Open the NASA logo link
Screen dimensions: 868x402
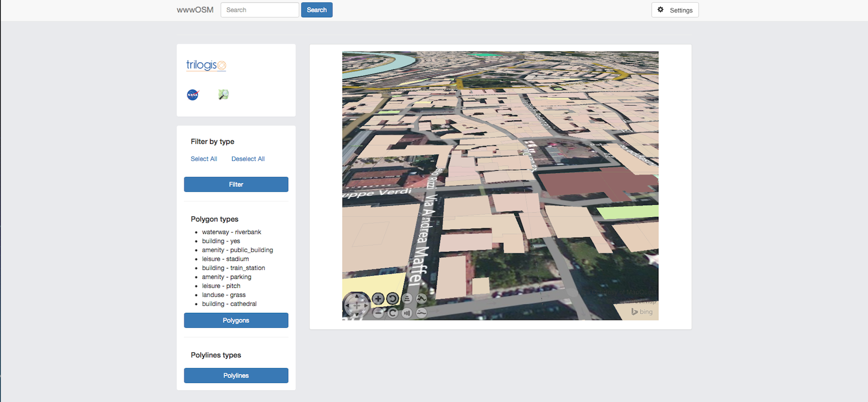(193, 95)
